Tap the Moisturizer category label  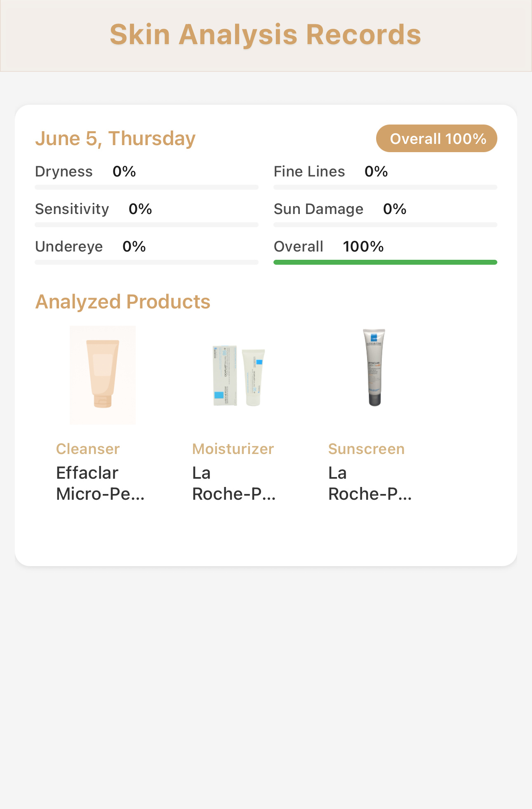(x=233, y=449)
